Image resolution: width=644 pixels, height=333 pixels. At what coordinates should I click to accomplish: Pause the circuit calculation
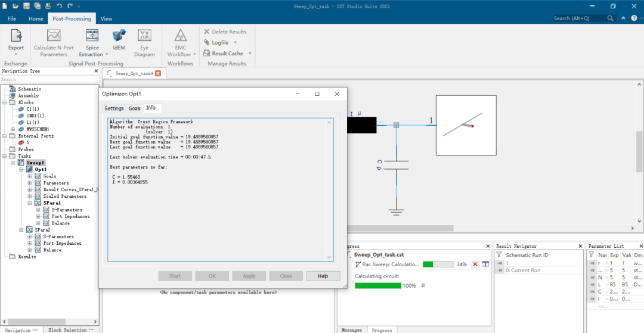423,285
